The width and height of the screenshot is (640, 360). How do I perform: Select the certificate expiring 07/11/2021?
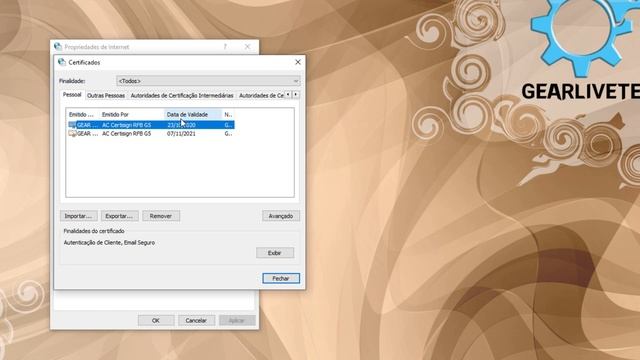151,133
